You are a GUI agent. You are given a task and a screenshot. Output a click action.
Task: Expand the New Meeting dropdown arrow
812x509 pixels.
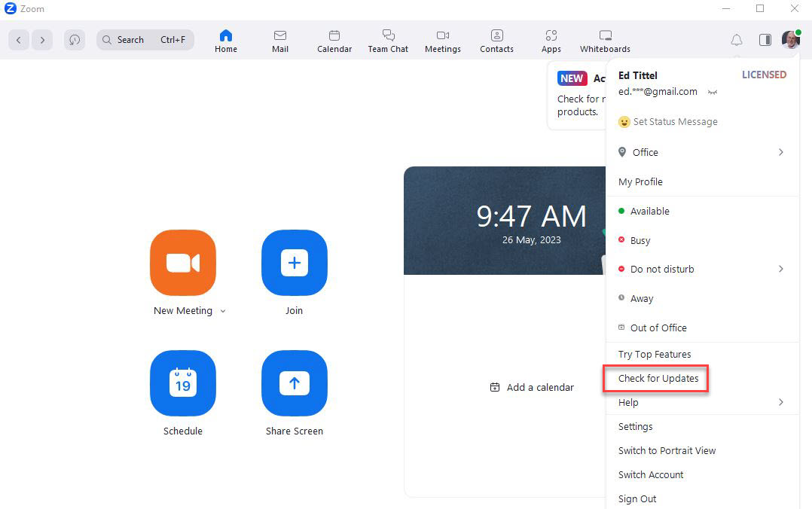223,311
